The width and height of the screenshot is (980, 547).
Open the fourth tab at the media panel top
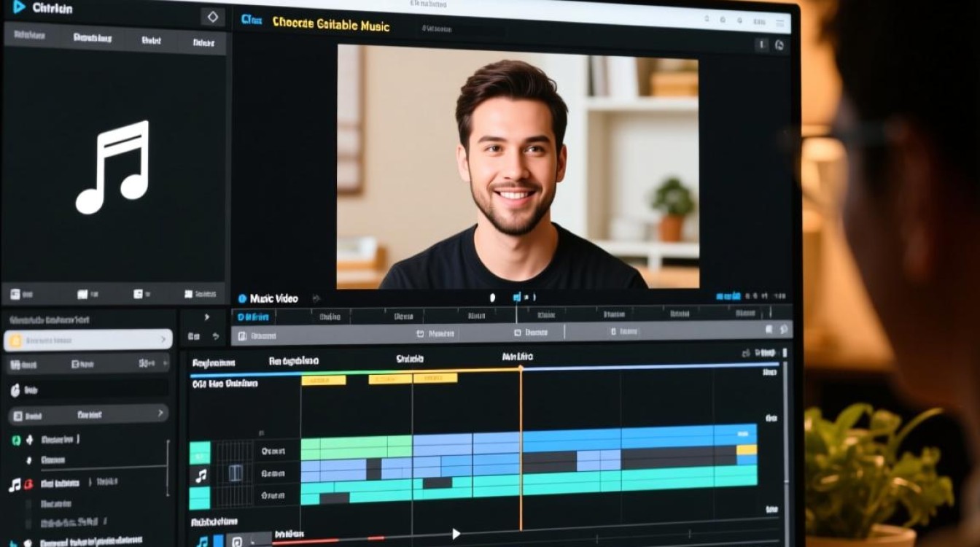pyautogui.click(x=203, y=42)
